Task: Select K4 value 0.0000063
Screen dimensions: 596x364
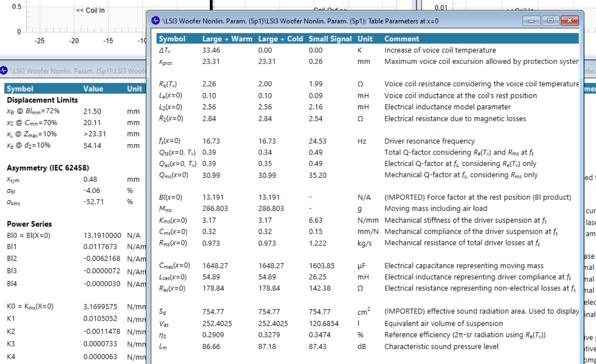Action: [x=100, y=357]
